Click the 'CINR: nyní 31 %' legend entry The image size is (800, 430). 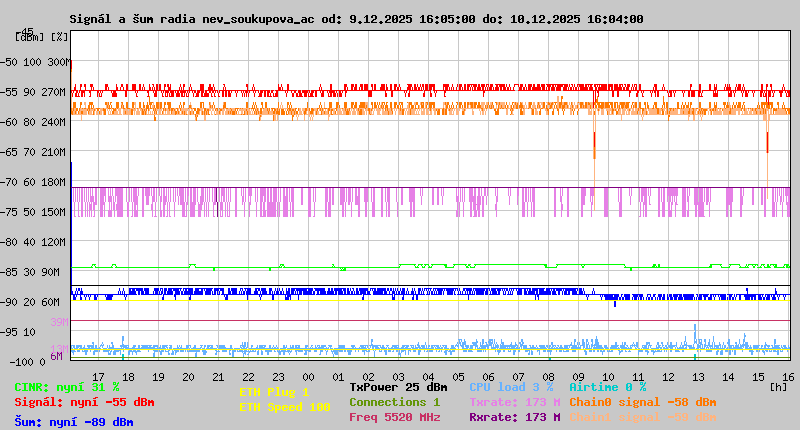[67, 387]
